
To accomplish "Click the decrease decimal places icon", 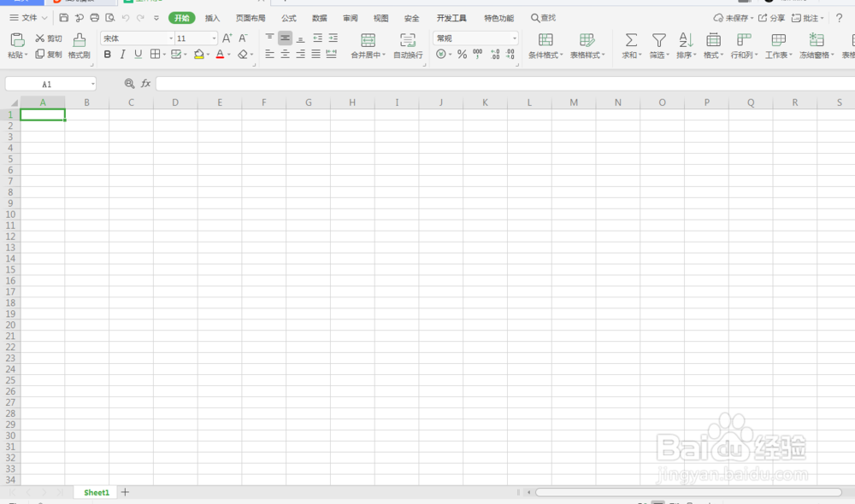I will point(510,54).
